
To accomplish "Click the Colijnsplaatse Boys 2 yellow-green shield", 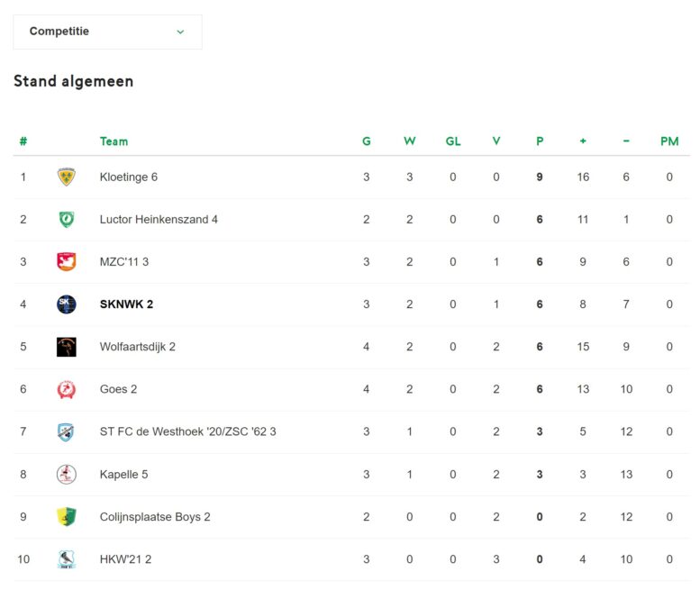I will pos(67,516).
